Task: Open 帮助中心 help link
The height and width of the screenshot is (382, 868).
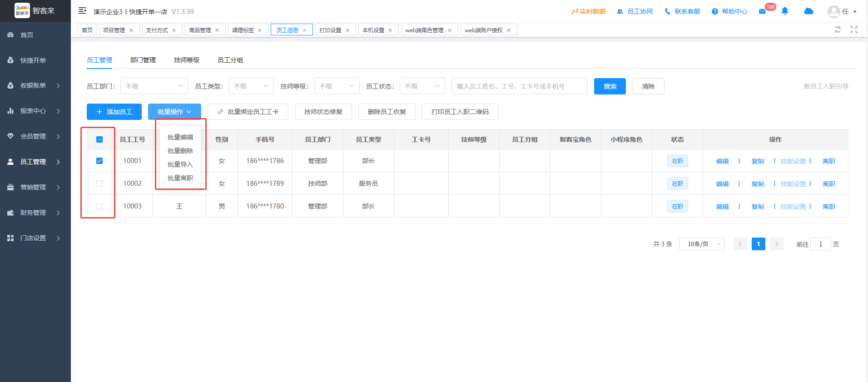Action: 729,11
